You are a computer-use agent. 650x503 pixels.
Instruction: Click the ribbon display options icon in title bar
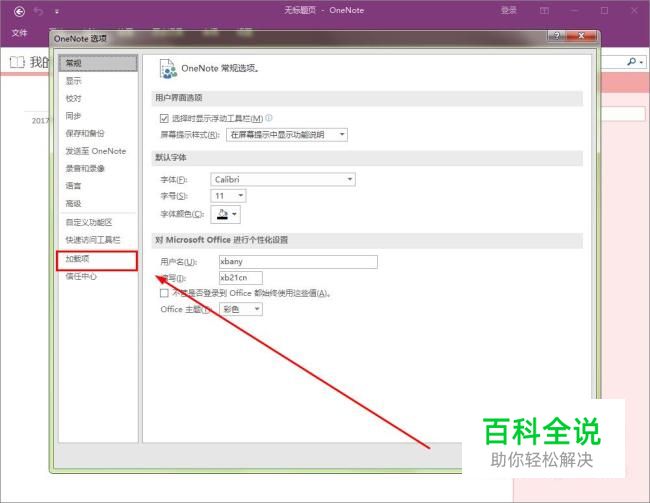[544, 10]
